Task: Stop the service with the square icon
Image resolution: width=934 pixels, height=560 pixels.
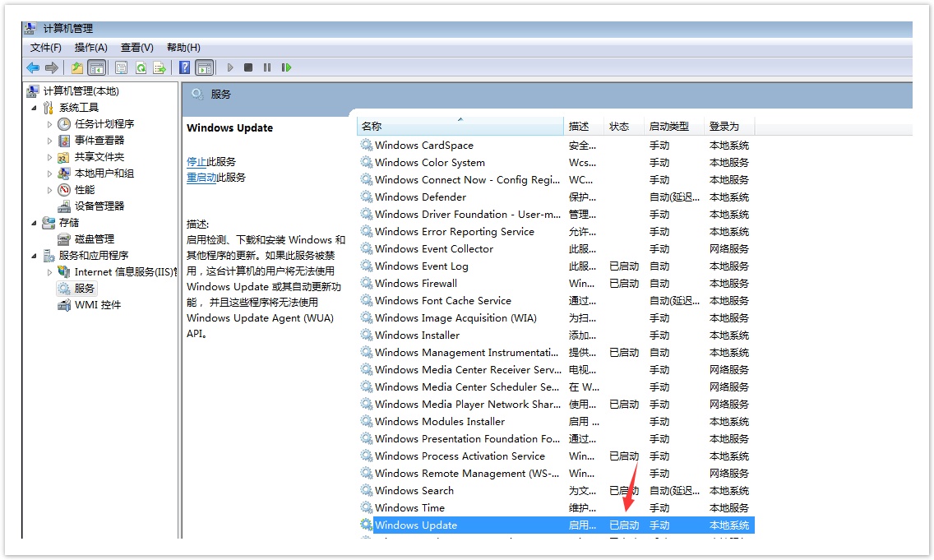Action: pyautogui.click(x=248, y=68)
